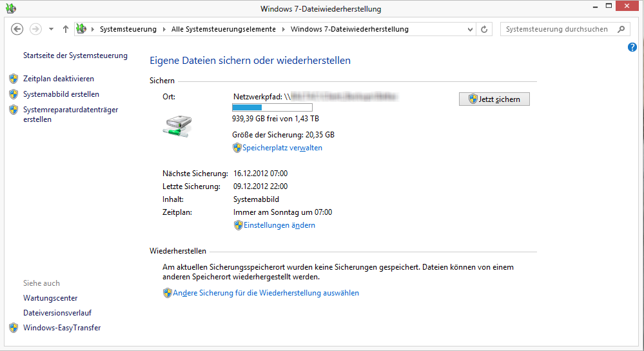Expand the arrow after Alle Systemsteuerungselemente

tap(284, 29)
